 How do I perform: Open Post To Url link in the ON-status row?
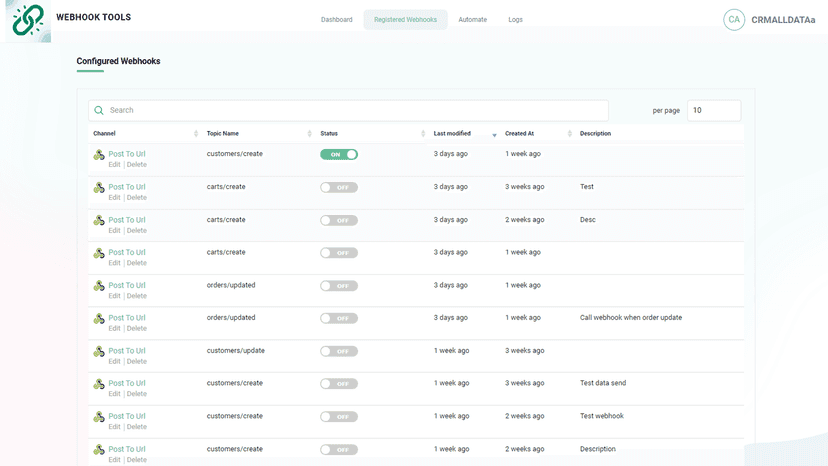coord(127,154)
